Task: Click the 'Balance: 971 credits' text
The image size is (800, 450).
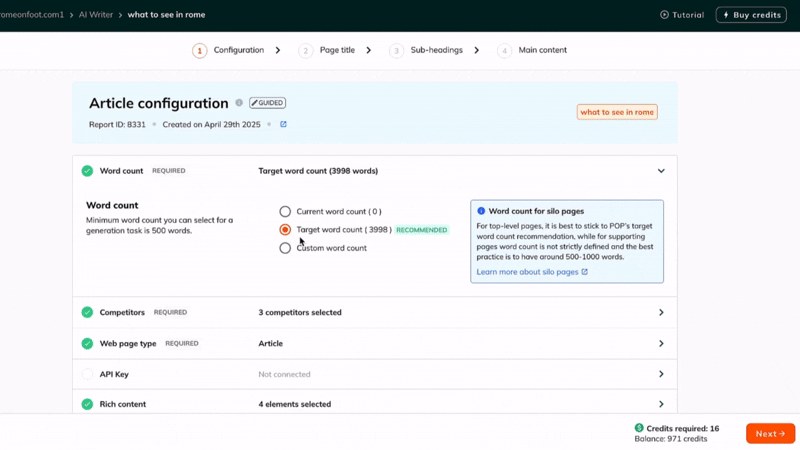Action: [670, 439]
